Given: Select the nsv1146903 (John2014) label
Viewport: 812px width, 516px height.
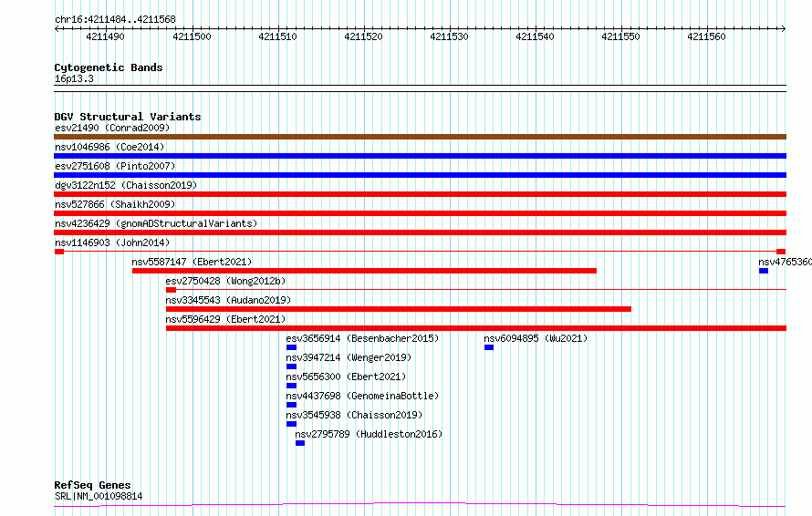Looking at the screenshot, I should tap(112, 243).
